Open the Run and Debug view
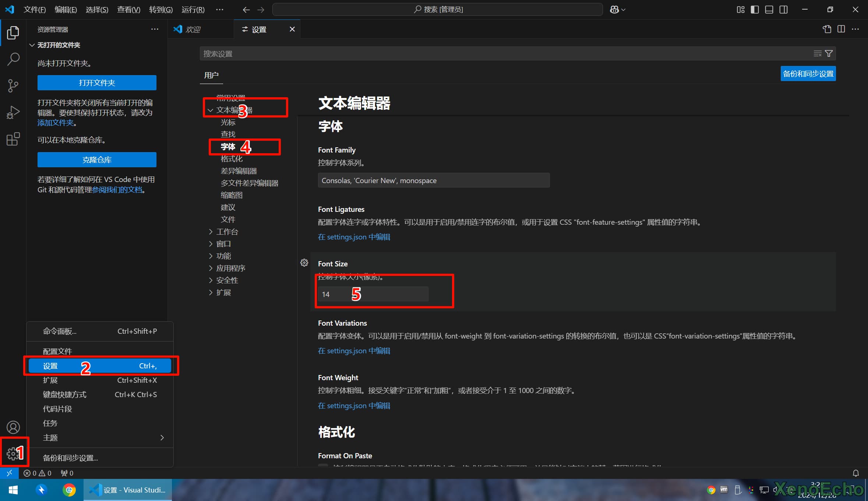Image resolution: width=868 pixels, height=501 pixels. [13, 112]
